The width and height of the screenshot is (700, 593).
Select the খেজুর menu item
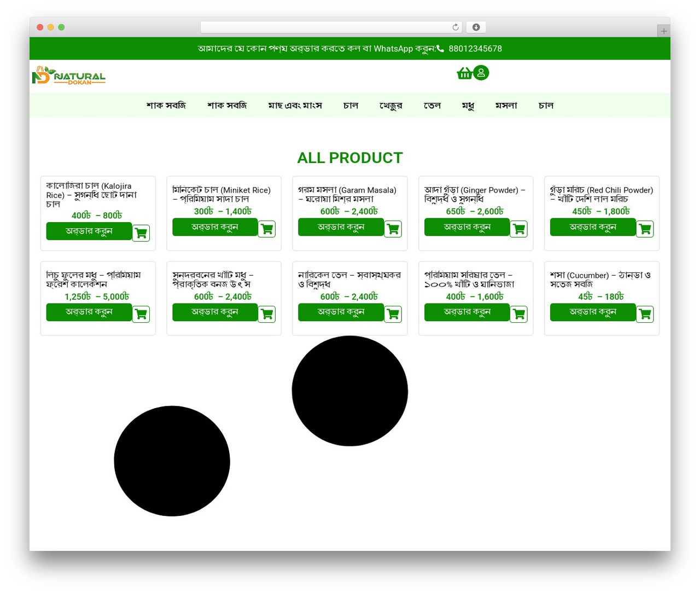[391, 106]
